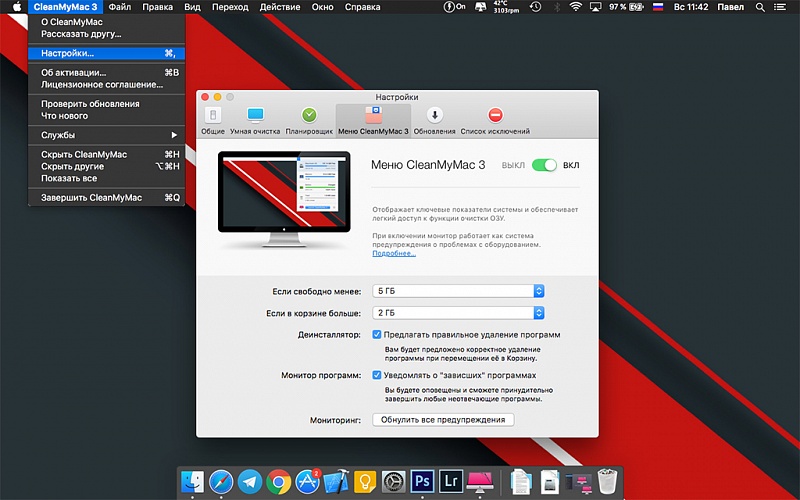The height and width of the screenshot is (500, 800).
Task: Open the Умная очистка settings pane
Action: pyautogui.click(x=255, y=119)
